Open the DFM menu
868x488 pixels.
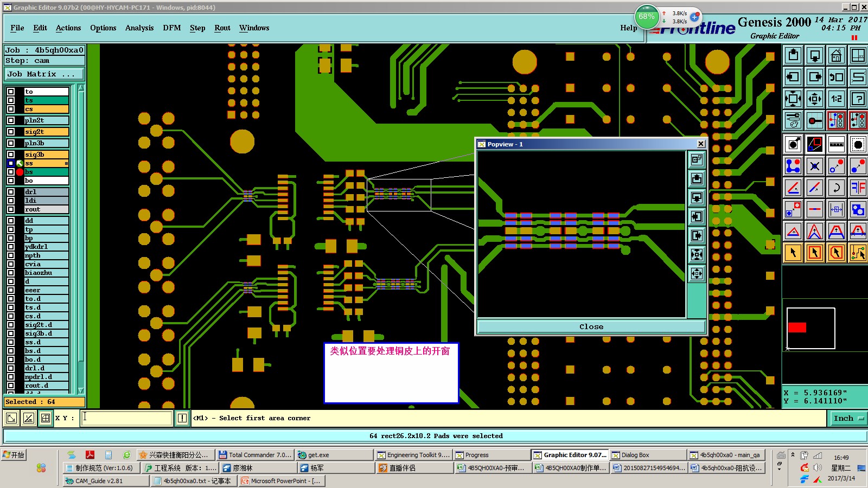[172, 28]
